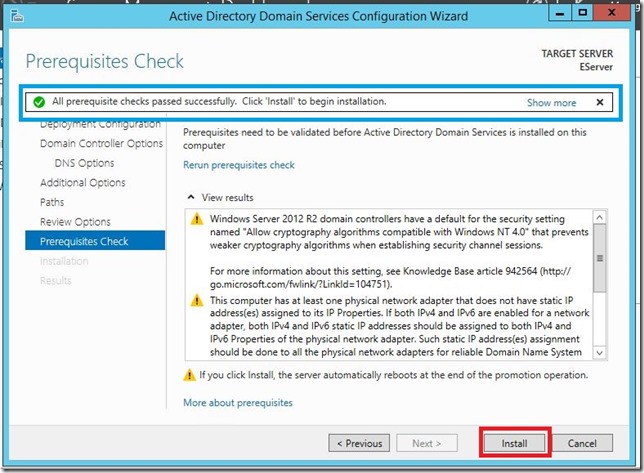Click the Previous button

(x=358, y=443)
